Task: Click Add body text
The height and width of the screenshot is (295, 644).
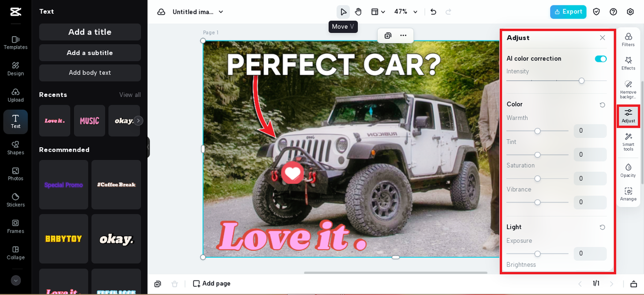Action: pyautogui.click(x=90, y=73)
